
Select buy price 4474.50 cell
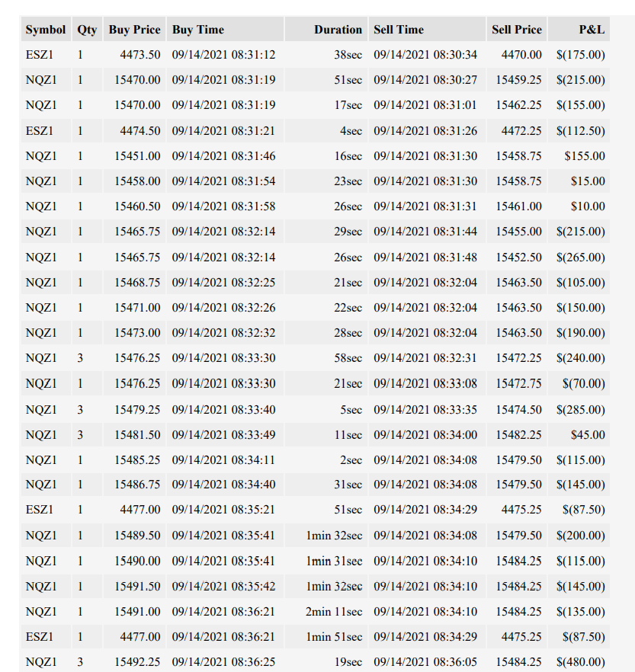pos(134,130)
